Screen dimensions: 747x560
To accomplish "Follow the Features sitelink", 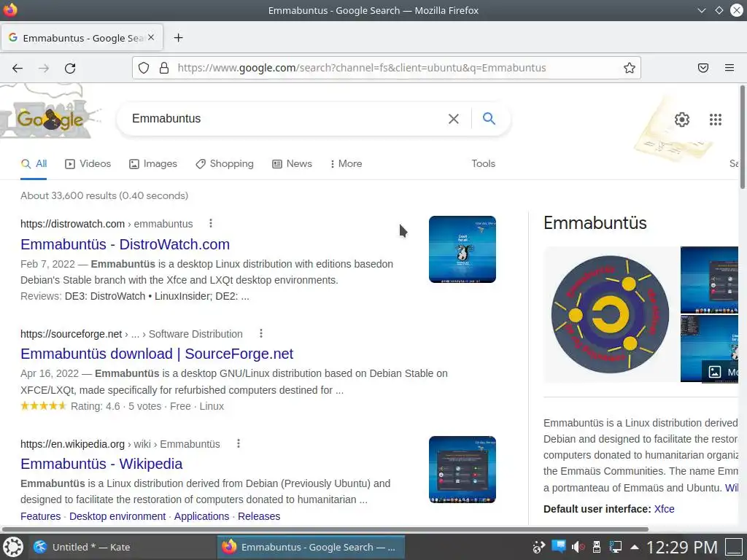I will [x=41, y=516].
